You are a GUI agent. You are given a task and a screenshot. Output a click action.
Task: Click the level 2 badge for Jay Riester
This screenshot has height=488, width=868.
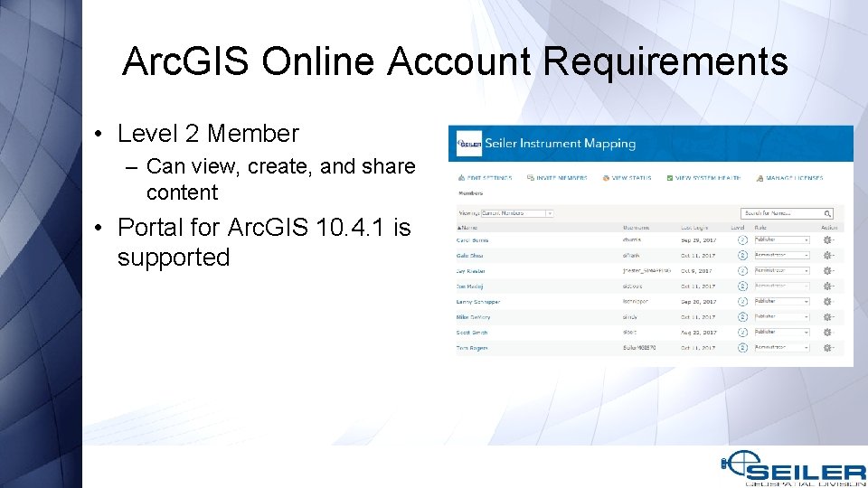pos(743,271)
